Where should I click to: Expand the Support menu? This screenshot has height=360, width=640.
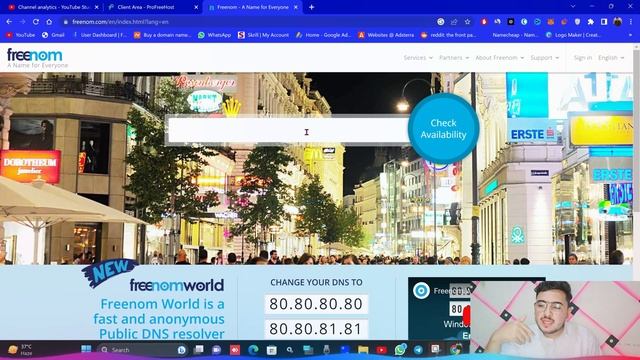tap(544, 58)
